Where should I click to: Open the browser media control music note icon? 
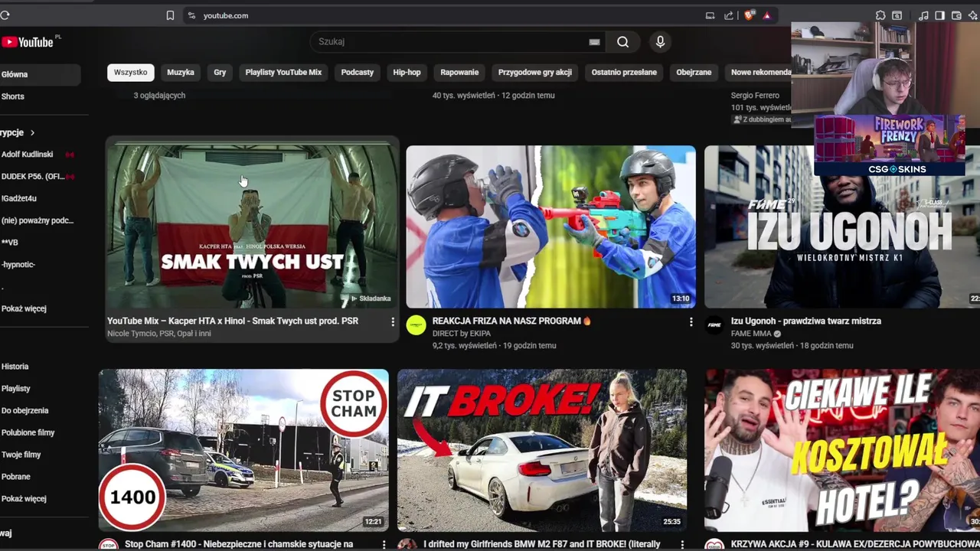[x=923, y=15]
